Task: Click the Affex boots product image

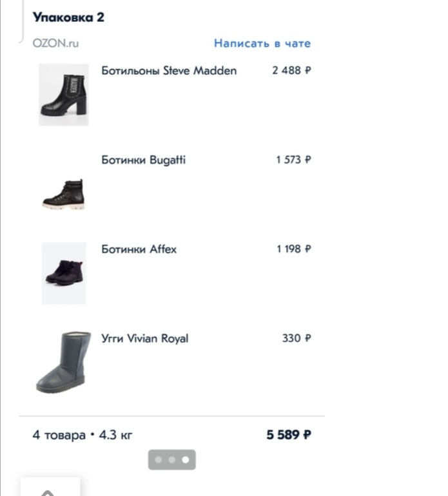Action: coord(63,272)
